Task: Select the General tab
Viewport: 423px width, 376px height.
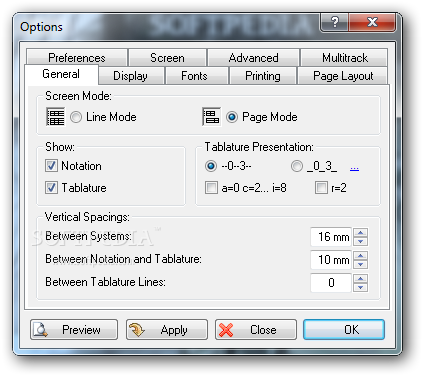Action: point(61,74)
